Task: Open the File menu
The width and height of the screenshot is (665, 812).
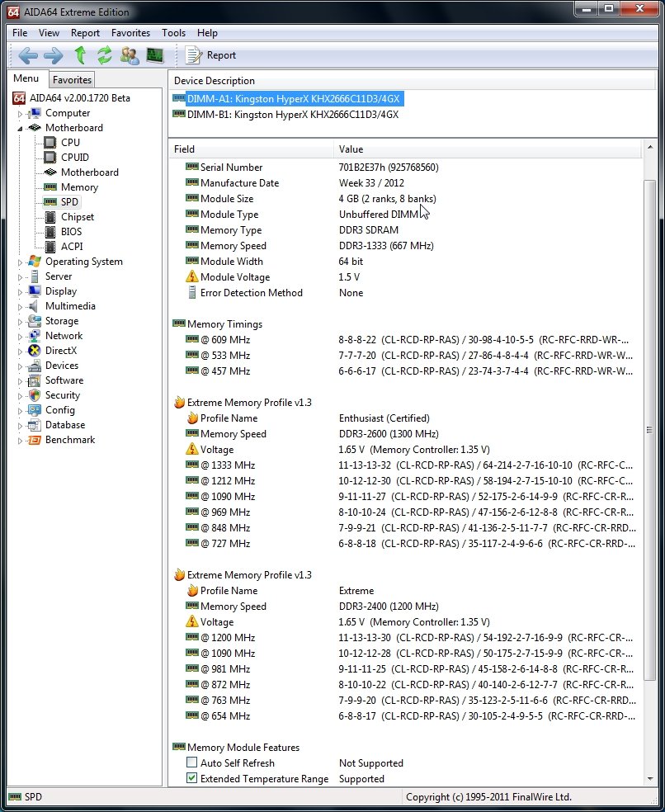Action: tap(20, 33)
